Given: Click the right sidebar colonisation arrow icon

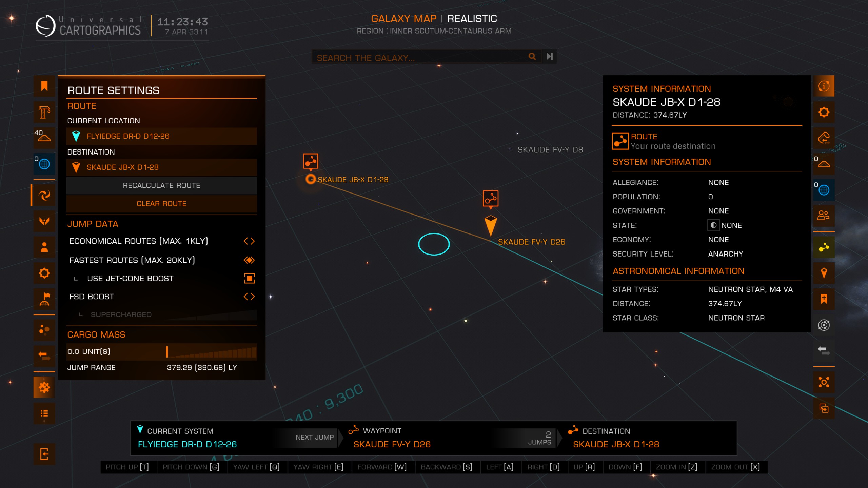Looking at the screenshot, I should [x=824, y=138].
